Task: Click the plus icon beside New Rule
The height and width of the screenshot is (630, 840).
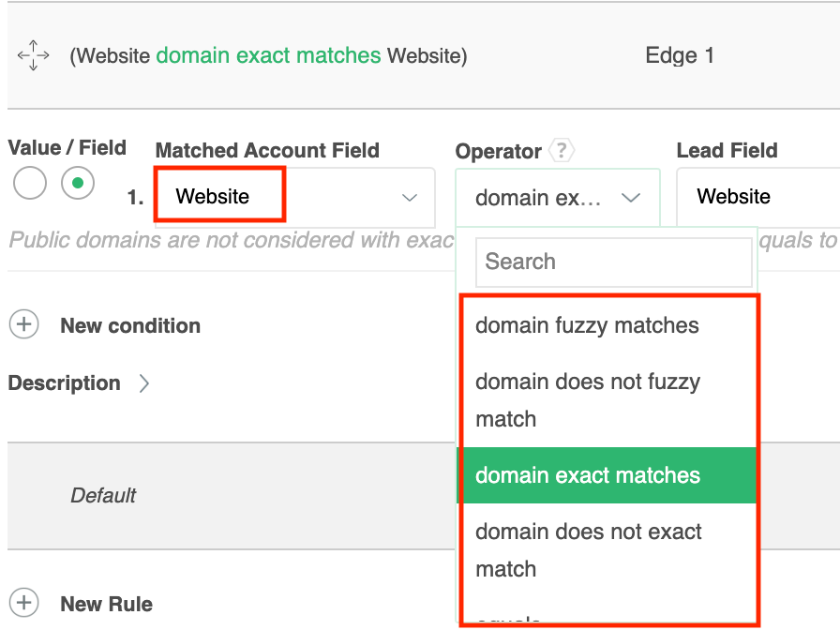Action: point(23,604)
